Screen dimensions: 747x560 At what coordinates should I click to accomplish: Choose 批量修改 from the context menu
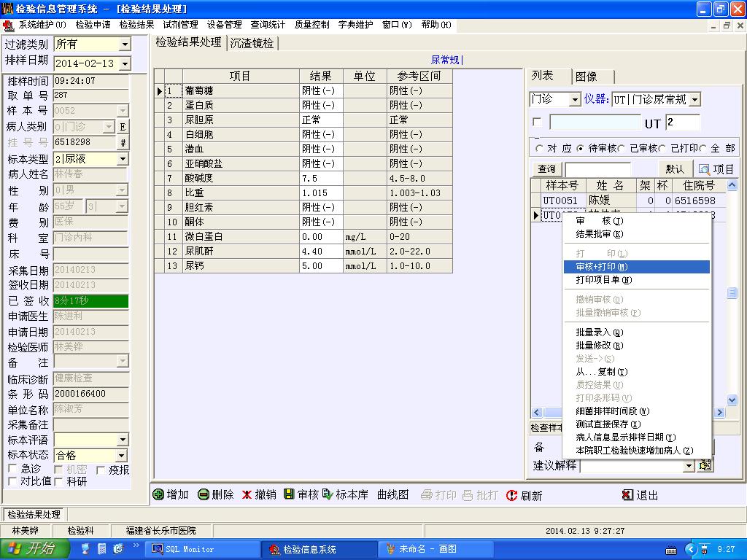coord(636,346)
